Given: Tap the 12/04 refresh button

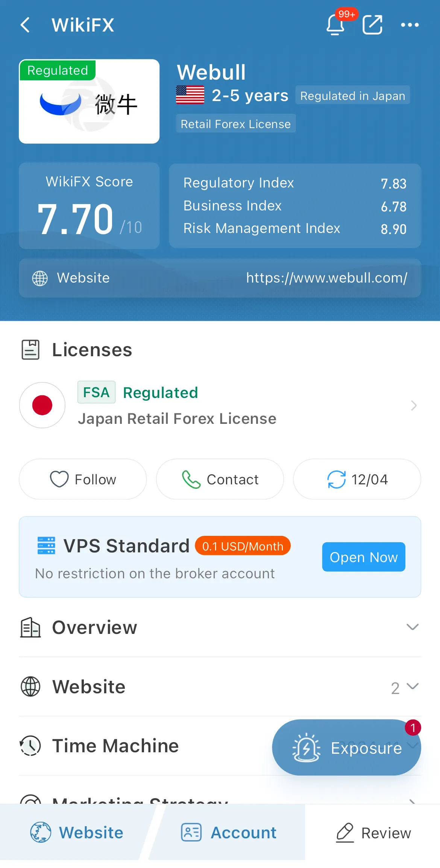Looking at the screenshot, I should tap(357, 479).
